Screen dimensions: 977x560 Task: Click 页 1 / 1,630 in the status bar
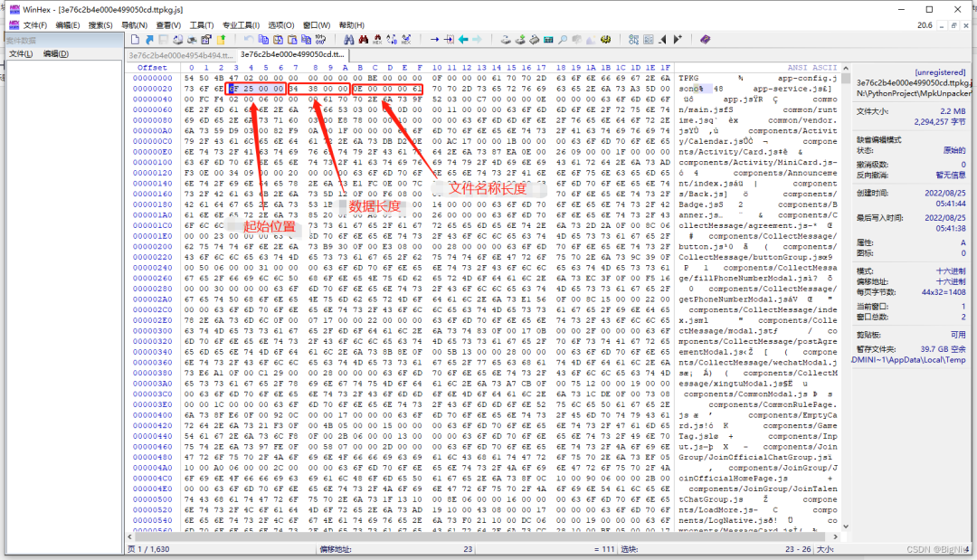pyautogui.click(x=148, y=549)
